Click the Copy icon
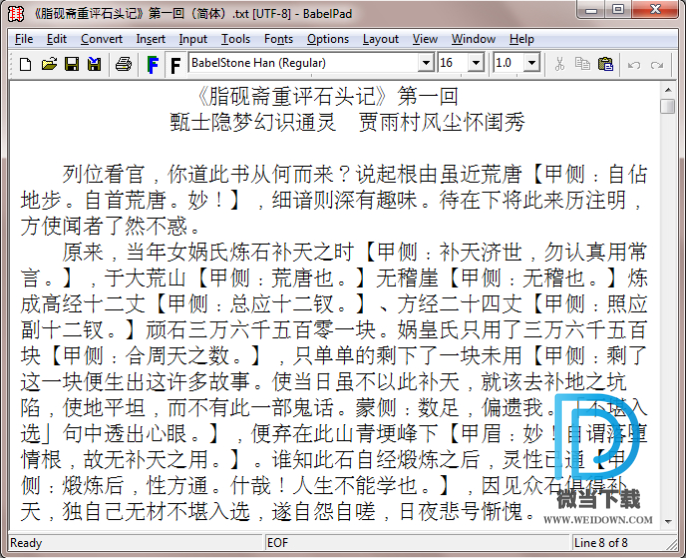The image size is (686, 558). (582, 64)
